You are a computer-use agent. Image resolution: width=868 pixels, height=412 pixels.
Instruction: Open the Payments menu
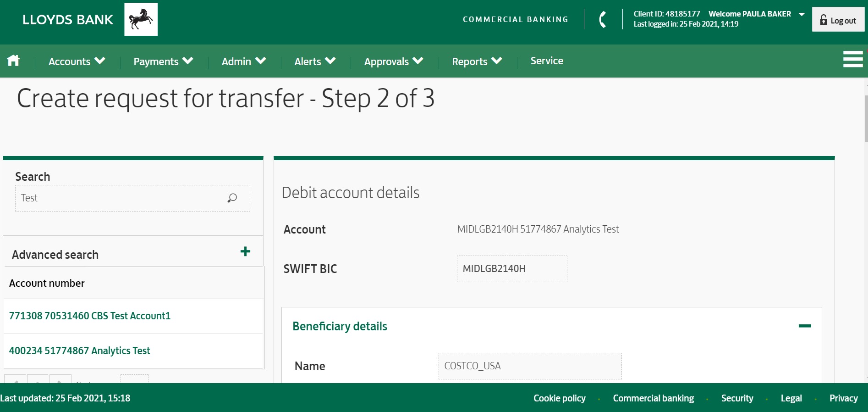pos(163,61)
